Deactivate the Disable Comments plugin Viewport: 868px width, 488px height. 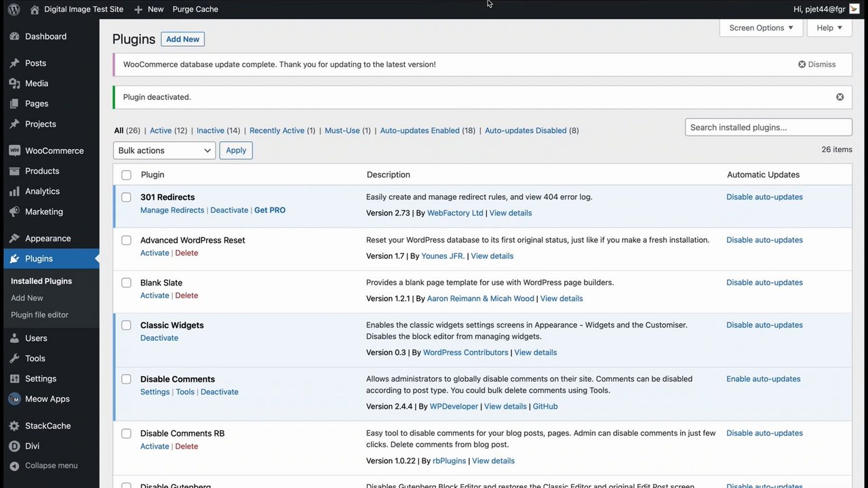(219, 392)
